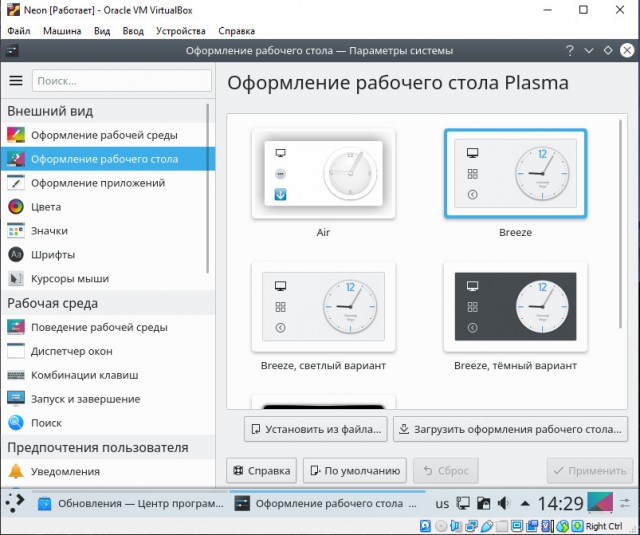Click the Сброс button
Screen dimensions: 640x535
coord(446,471)
